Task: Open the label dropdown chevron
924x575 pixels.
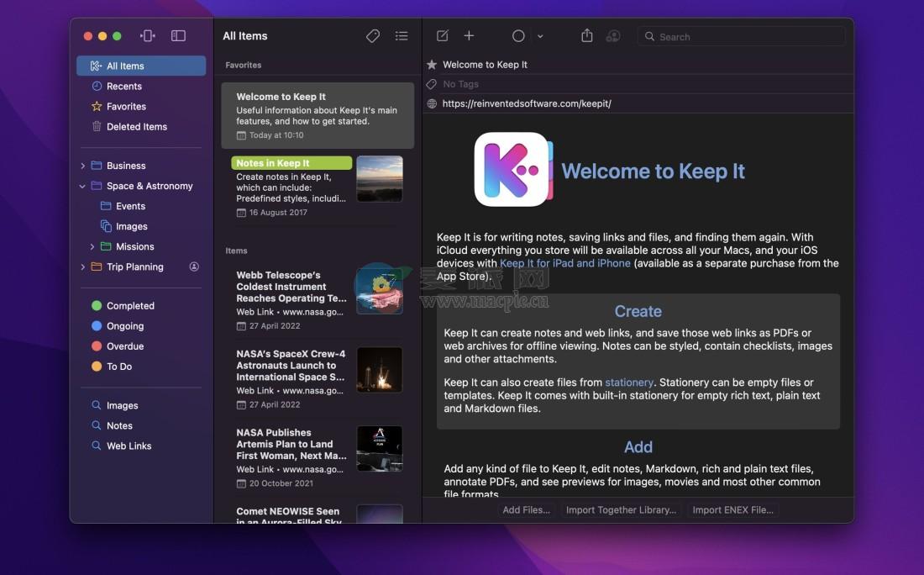Action: click(540, 36)
